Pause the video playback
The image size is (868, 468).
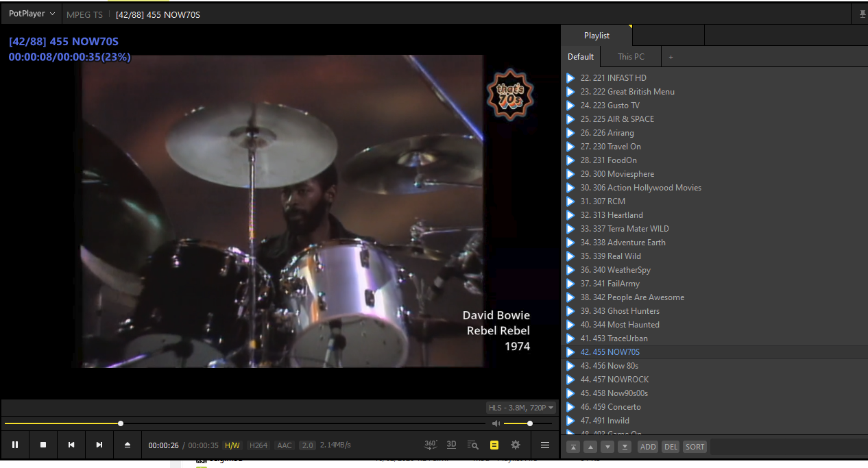coord(15,445)
